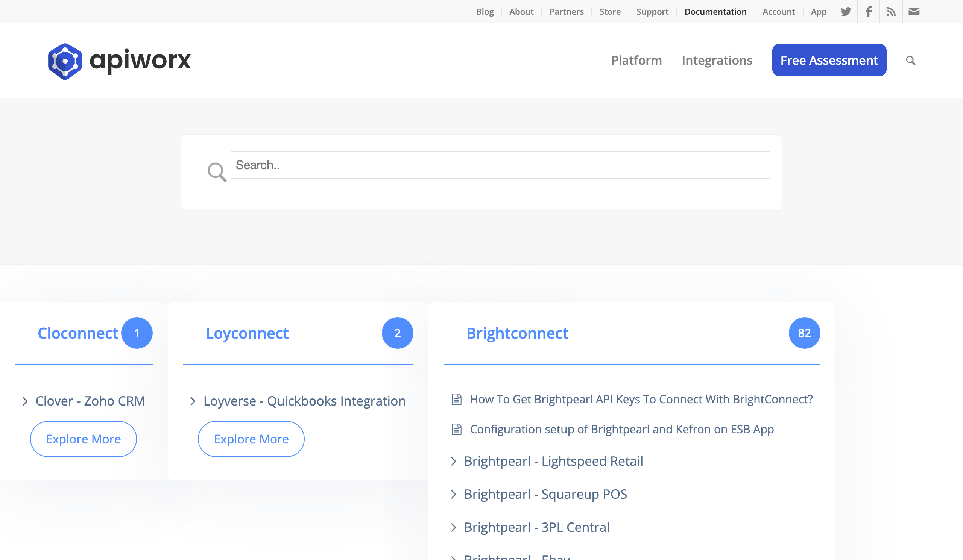This screenshot has height=560, width=963.
Task: Click the apiworx logo
Action: [119, 61]
